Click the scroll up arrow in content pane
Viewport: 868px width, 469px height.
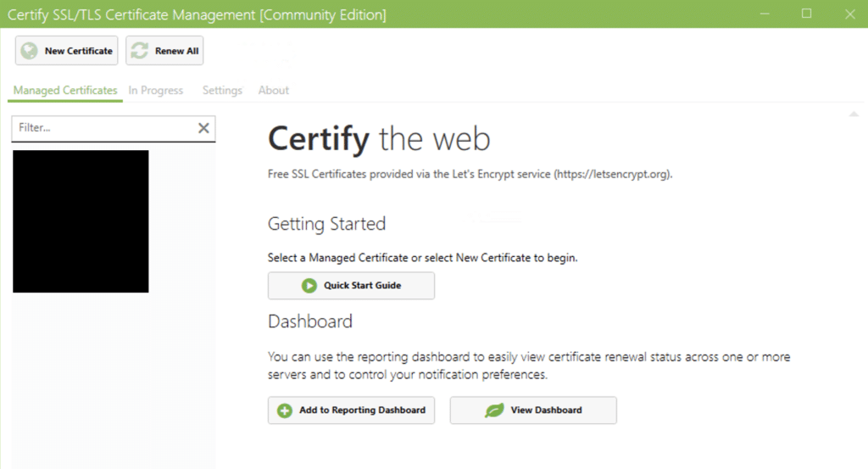pyautogui.click(x=854, y=114)
